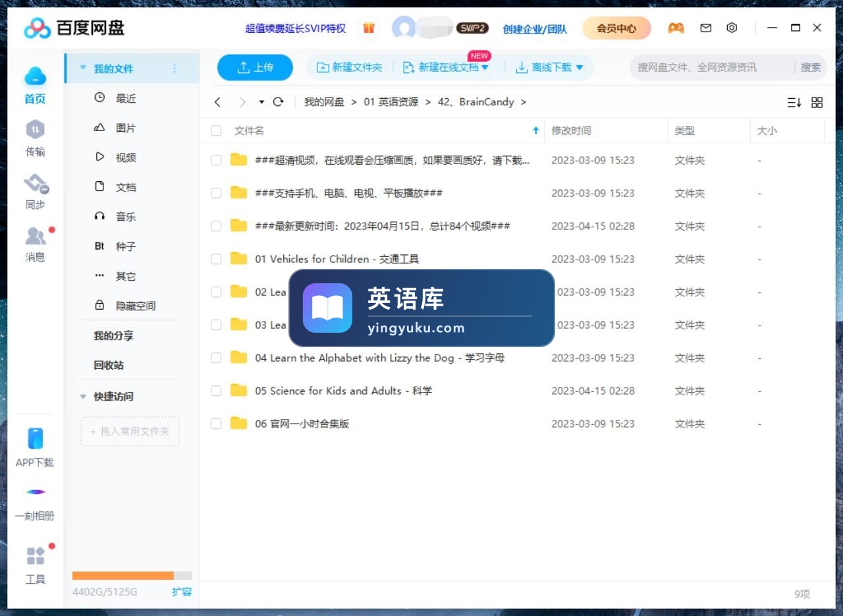Screen dimensions: 843x616
Task: Click 扩容 storage link
Action: point(182,592)
